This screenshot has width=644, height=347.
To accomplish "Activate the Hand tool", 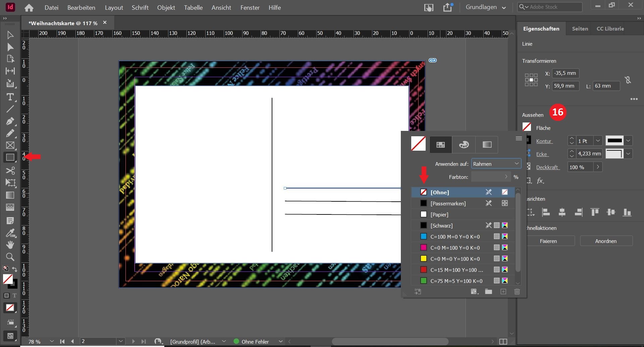I will (x=10, y=245).
